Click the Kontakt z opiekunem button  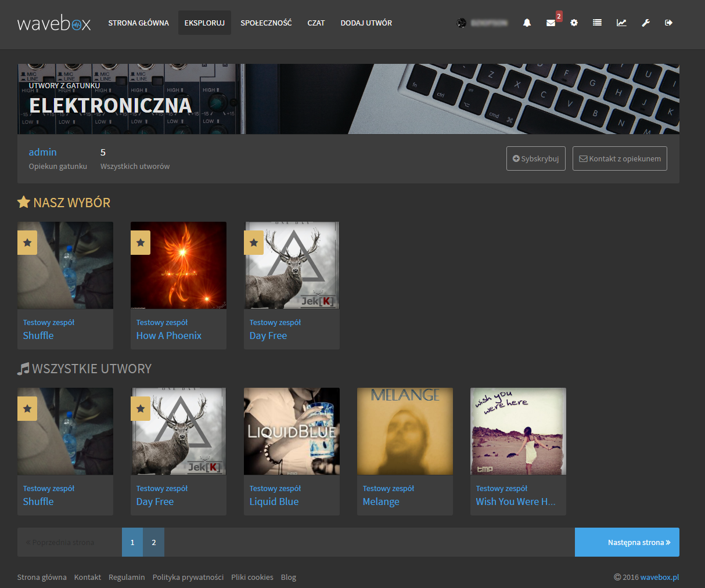(x=620, y=158)
